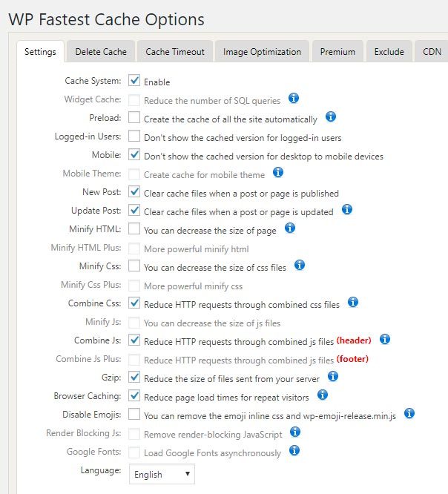Click the red (header) label
Viewport: 448px width, 494px height.
[x=354, y=340]
